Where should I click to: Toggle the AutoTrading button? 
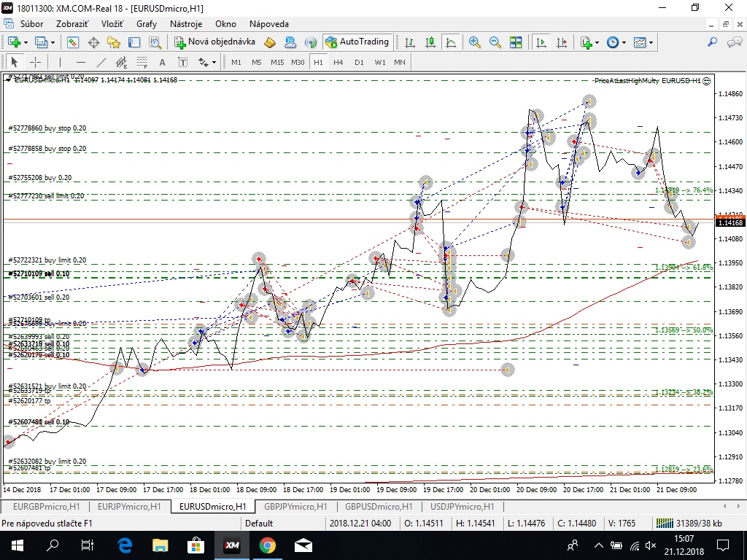tap(357, 42)
